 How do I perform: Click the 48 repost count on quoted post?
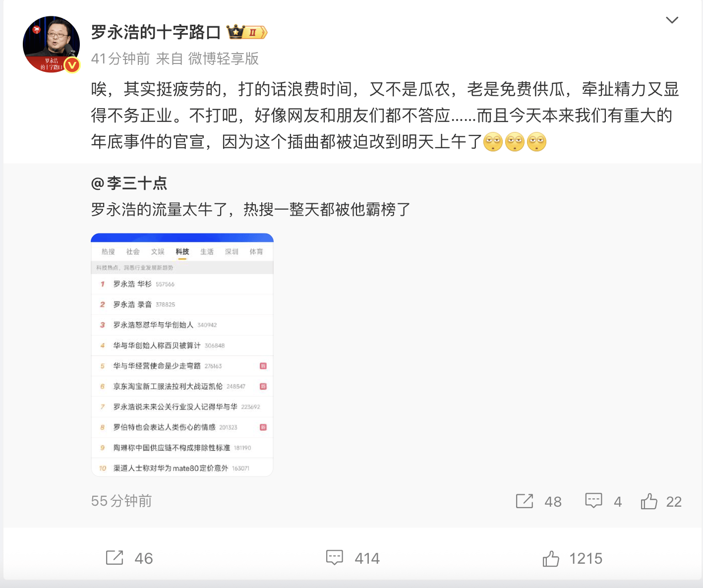coord(553,502)
